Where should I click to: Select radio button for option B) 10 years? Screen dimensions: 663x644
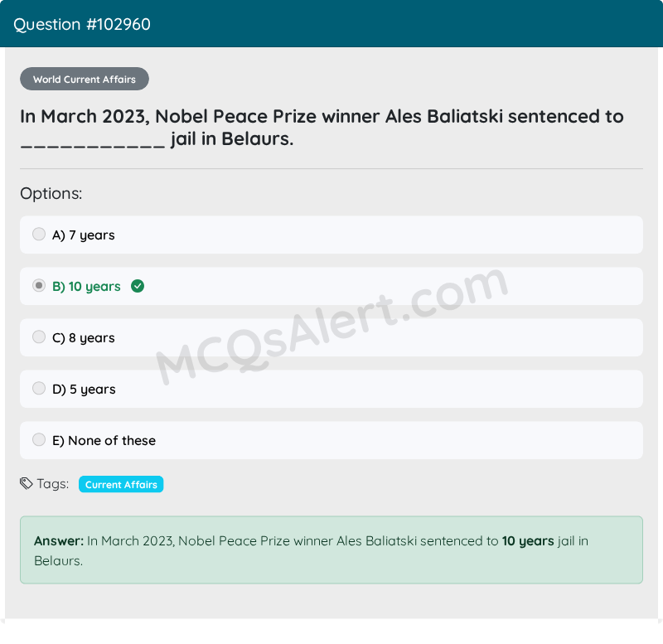[x=39, y=285]
